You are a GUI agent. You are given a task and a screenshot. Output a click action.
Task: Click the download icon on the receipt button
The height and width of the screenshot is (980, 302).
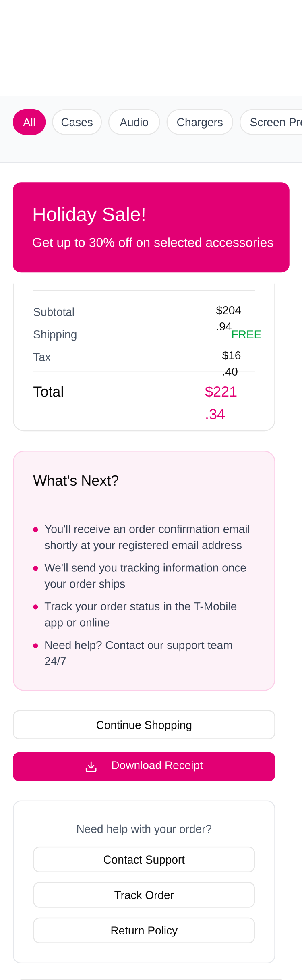(x=91, y=766)
